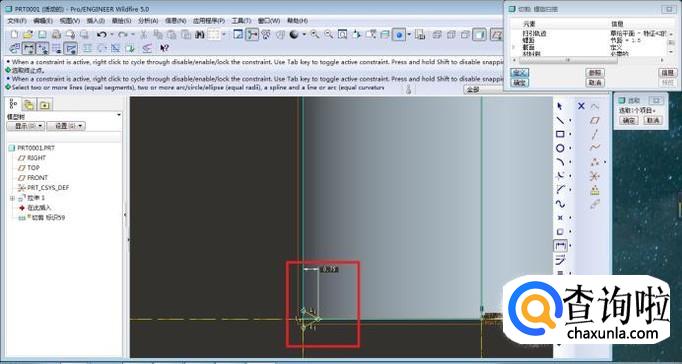Image resolution: width=682 pixels, height=364 pixels.
Task: Select the Spline curve sketch tool
Action: click(560, 204)
